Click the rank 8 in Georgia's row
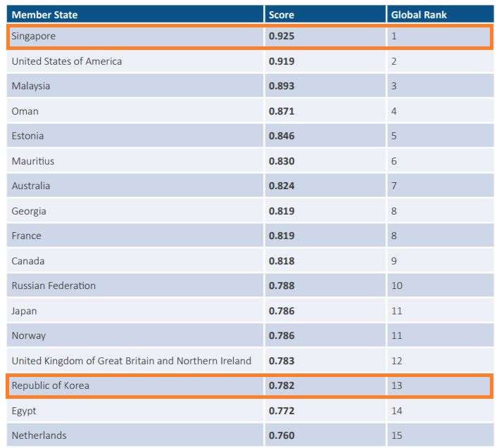 point(394,211)
